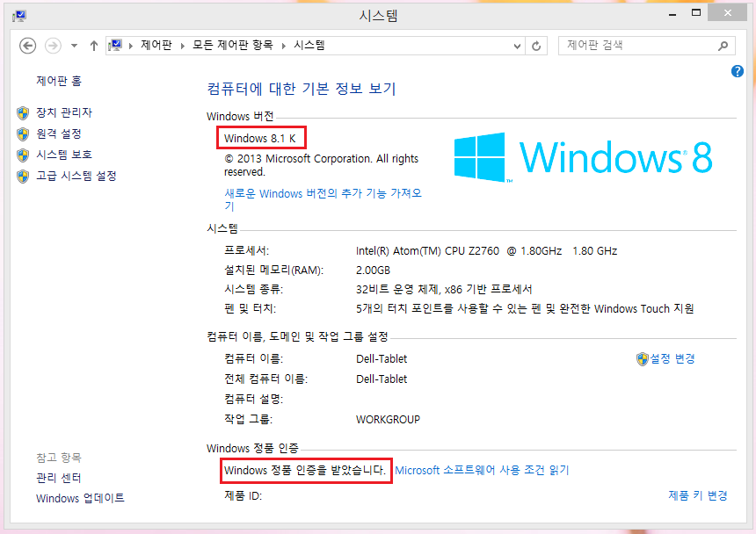
Task: Open 관리 센터 under 참고 항목
Action: pyautogui.click(x=59, y=478)
